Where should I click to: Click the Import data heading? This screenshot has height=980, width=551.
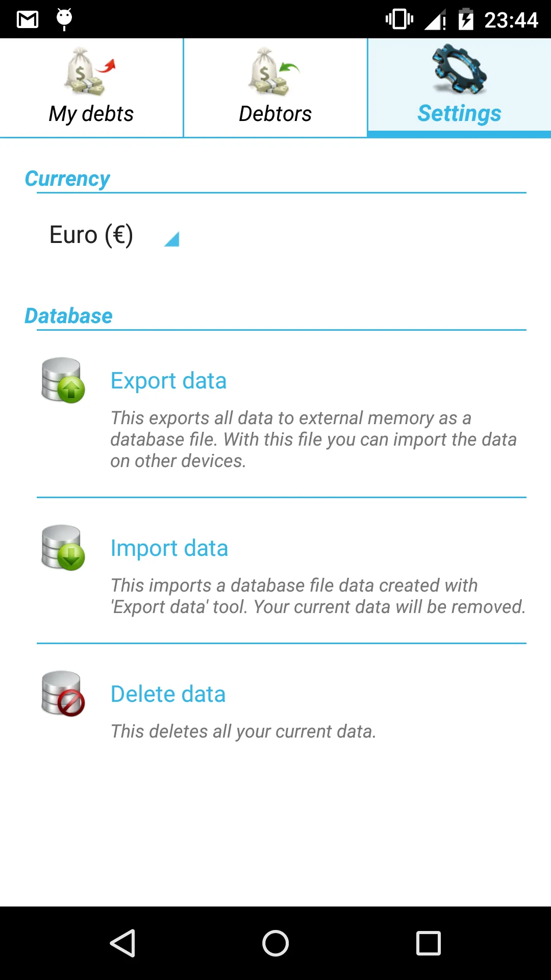click(169, 548)
